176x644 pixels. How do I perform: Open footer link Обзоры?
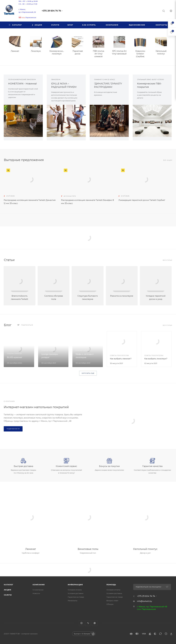pyautogui.click(x=110, y=604)
